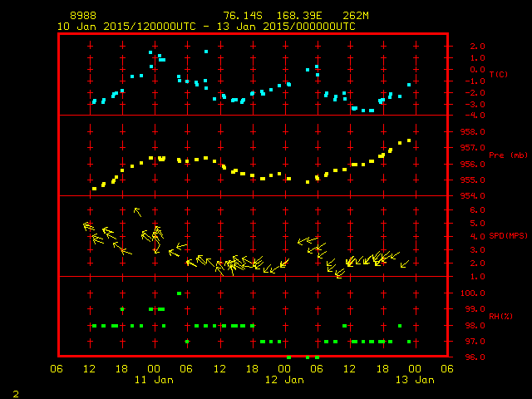The width and height of the screenshot is (532, 399).
Task: Click the 99.0 humidity axis value
Action: (475, 309)
